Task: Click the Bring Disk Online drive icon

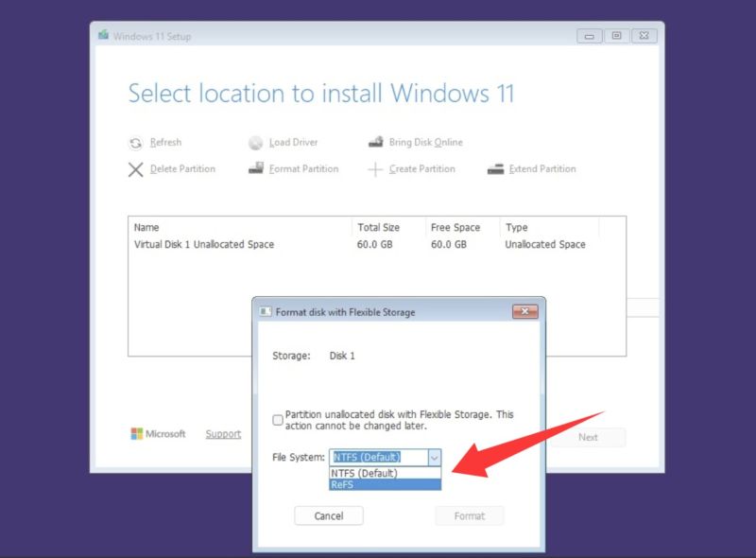Action: click(375, 142)
